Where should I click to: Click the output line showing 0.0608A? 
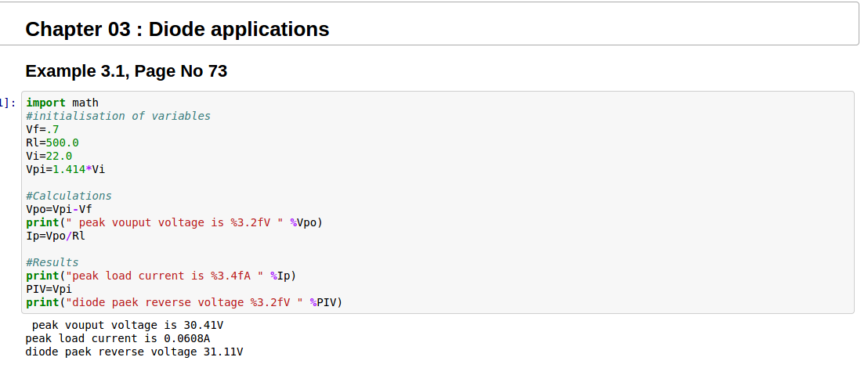click(x=118, y=338)
